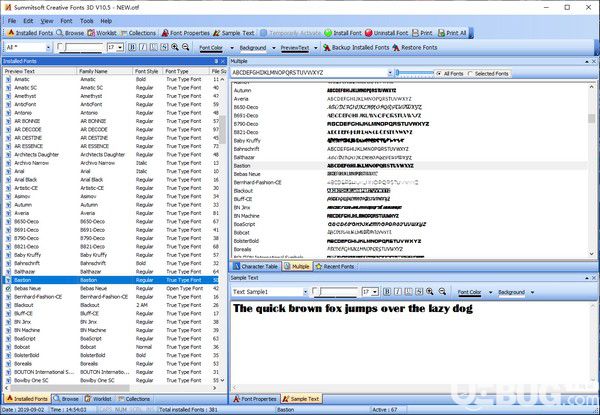Open the 'All *' filter dropdown

(x=48, y=47)
